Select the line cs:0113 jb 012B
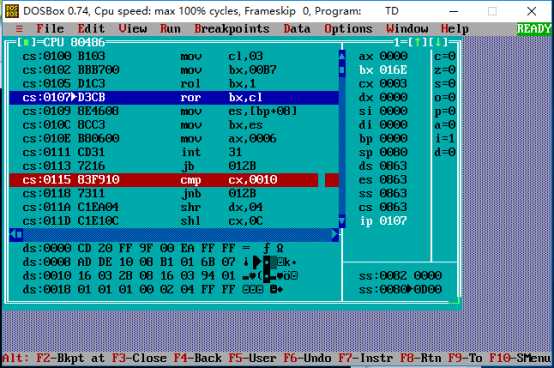 [174, 166]
